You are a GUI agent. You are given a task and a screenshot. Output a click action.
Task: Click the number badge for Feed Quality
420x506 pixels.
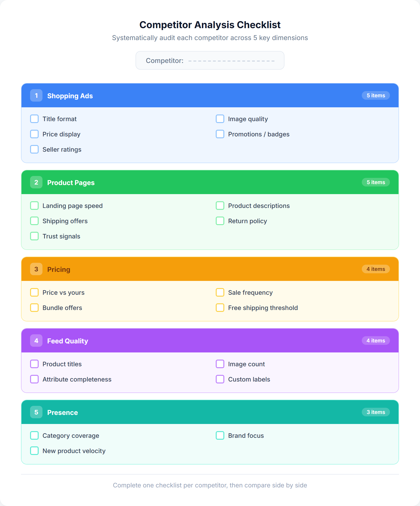click(x=36, y=341)
